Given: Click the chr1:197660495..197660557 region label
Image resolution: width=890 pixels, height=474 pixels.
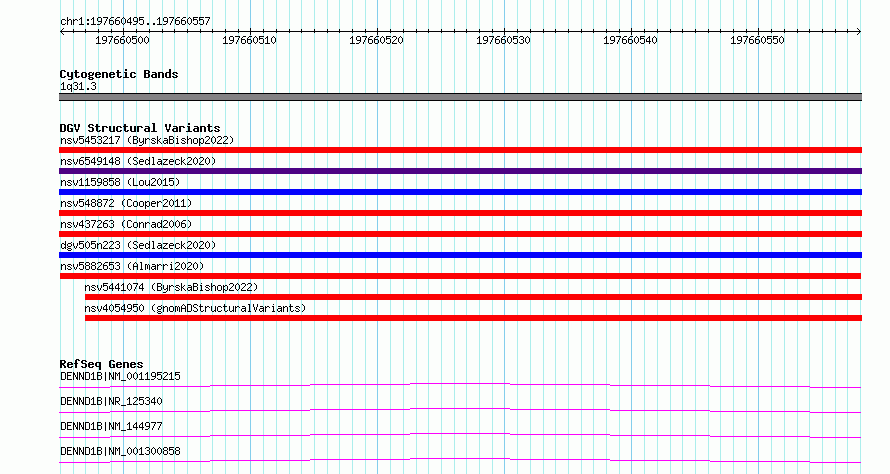Looking at the screenshot, I should (135, 21).
